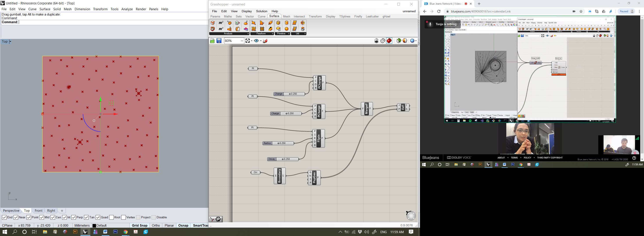644x236 pixels.
Task: Enable the shaded red preview mode icon
Action: pyautogui.click(x=389, y=41)
